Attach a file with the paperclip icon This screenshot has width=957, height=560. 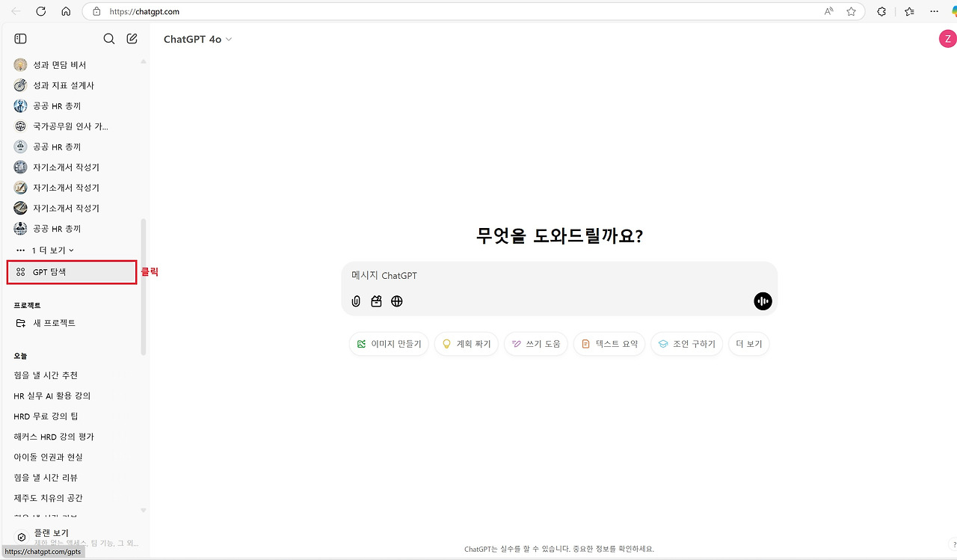point(357,301)
